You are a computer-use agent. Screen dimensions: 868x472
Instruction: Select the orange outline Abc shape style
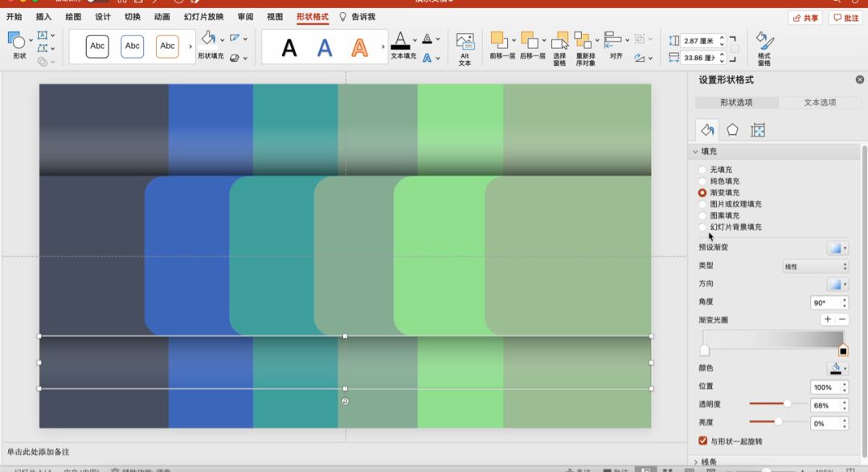click(x=167, y=47)
